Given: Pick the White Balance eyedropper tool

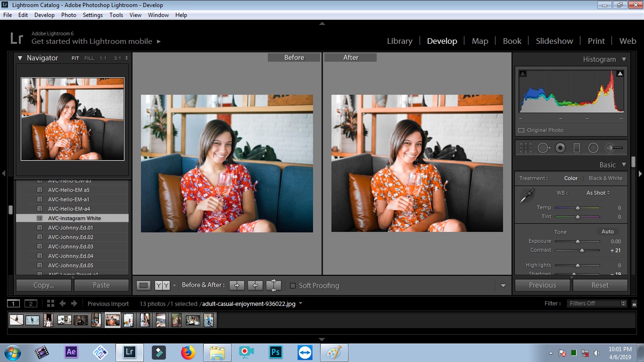Looking at the screenshot, I should click(527, 195).
